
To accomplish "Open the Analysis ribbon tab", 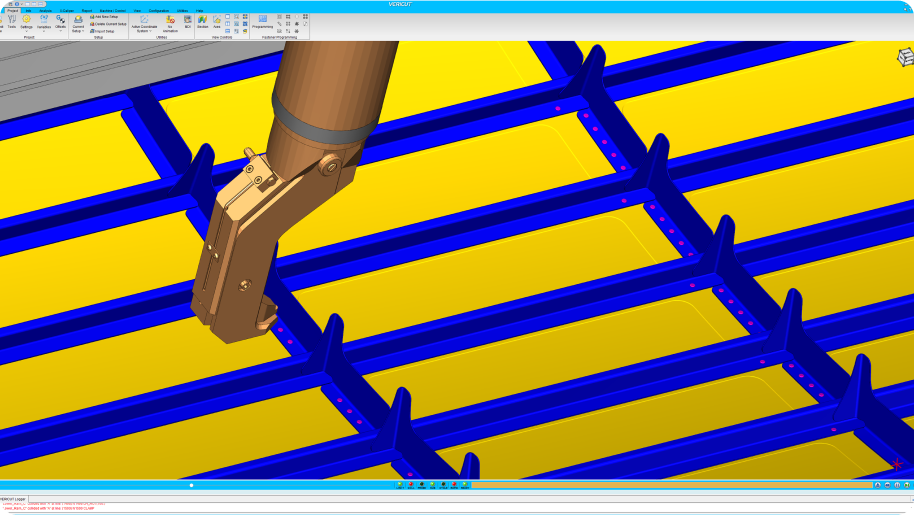I will coord(46,10).
